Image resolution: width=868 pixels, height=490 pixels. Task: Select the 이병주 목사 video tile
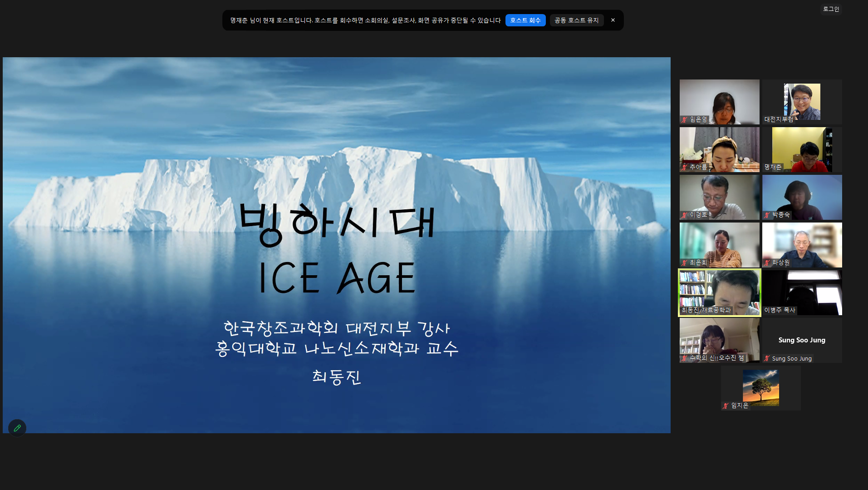[x=801, y=292]
